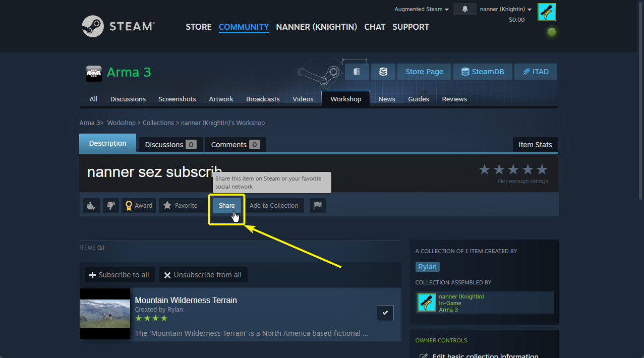The height and width of the screenshot is (358, 644).
Task: Click the Mountain Wilderness Terrain star rating
Action: [151, 319]
